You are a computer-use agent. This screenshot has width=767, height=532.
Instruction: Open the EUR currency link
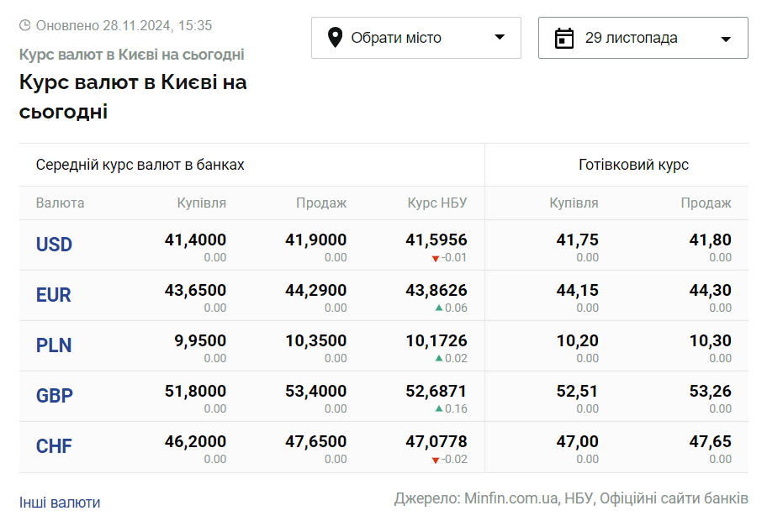53,295
